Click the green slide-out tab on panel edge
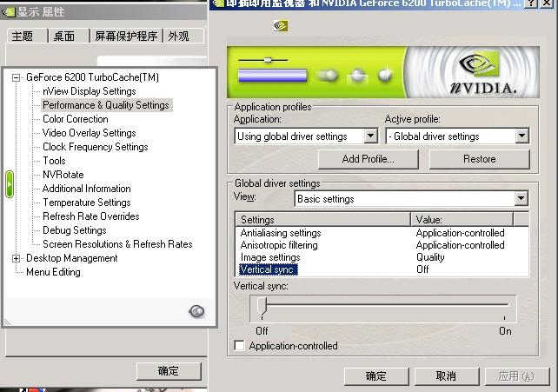Image resolution: width=558 pixels, height=392 pixels. pyautogui.click(x=10, y=184)
